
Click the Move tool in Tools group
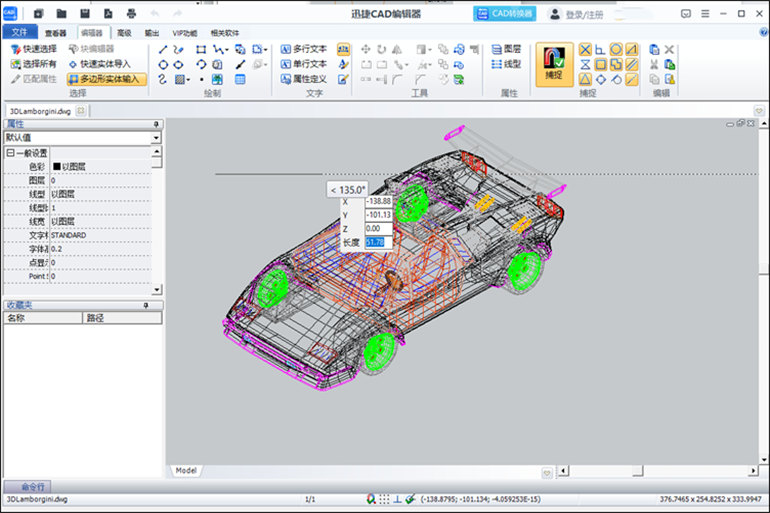(x=366, y=49)
